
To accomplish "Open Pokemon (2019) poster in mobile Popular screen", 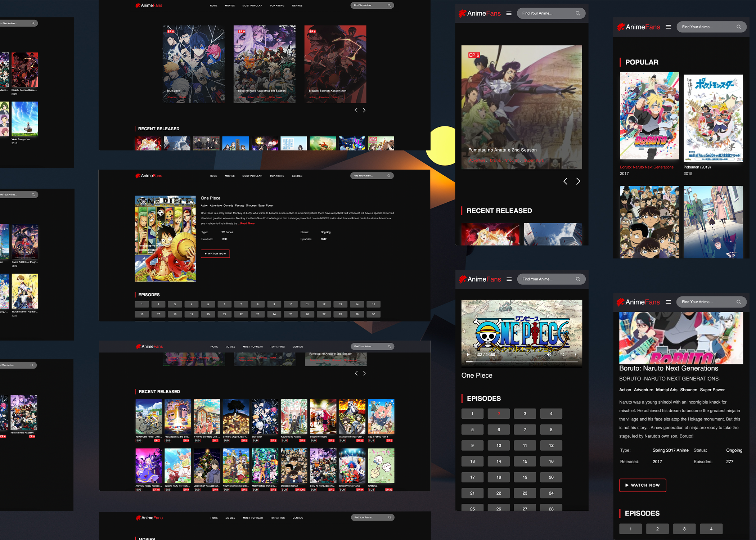I will (713, 118).
